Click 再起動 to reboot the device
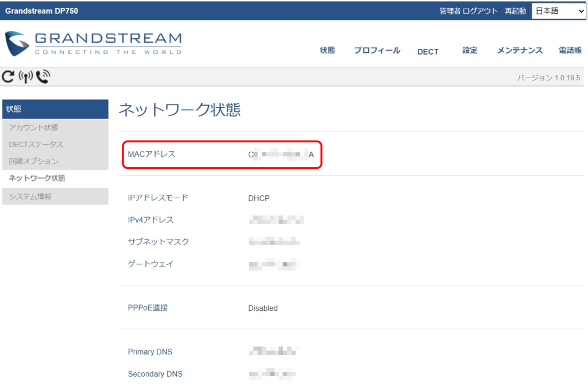Viewport: 588px width, 386px height. [x=515, y=11]
